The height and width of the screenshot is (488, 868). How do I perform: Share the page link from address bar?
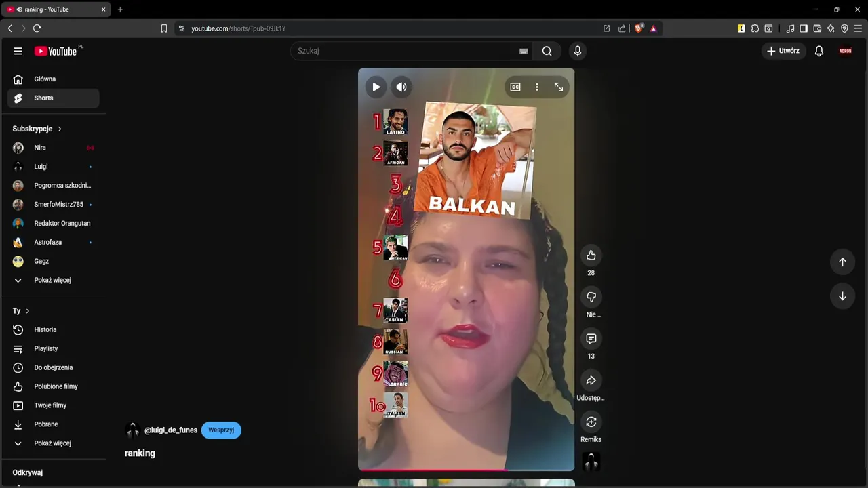622,28
